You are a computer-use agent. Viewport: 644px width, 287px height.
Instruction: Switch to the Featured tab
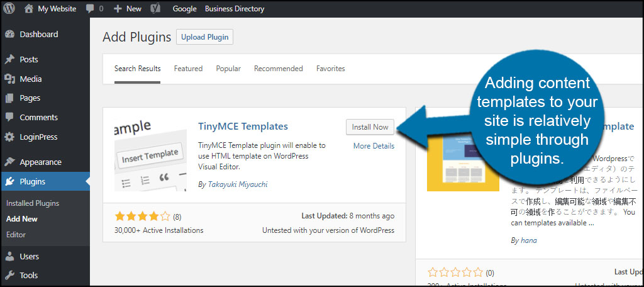tap(188, 69)
